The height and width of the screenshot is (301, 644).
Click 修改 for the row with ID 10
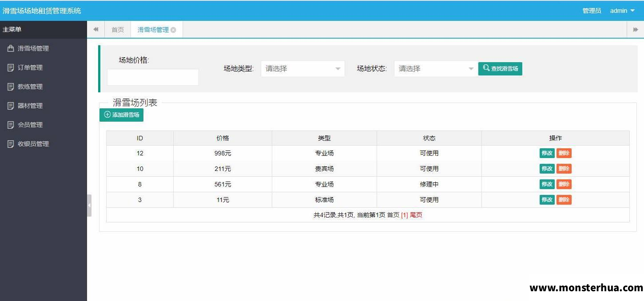[547, 169]
